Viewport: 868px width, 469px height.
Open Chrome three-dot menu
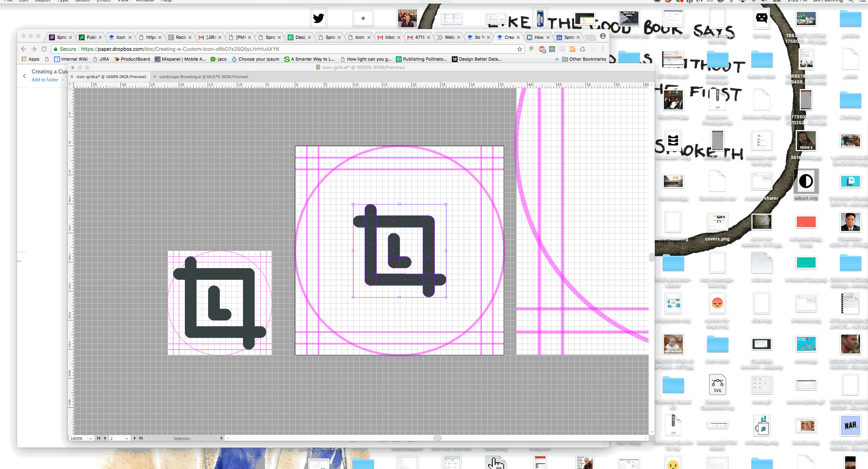coord(603,49)
